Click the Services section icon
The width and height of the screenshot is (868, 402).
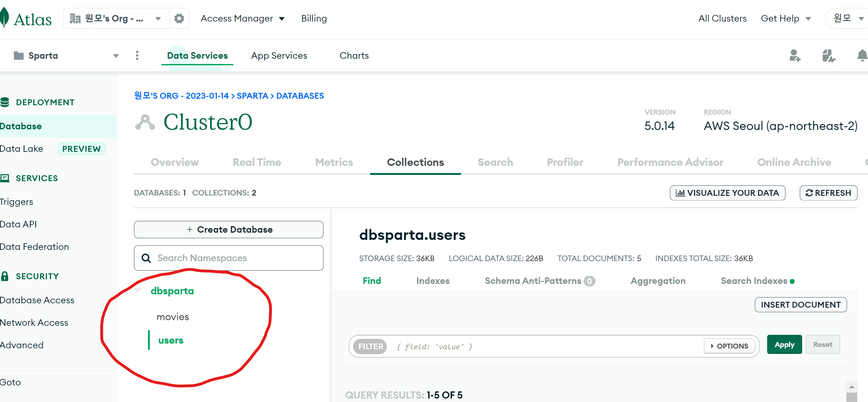click(4, 178)
